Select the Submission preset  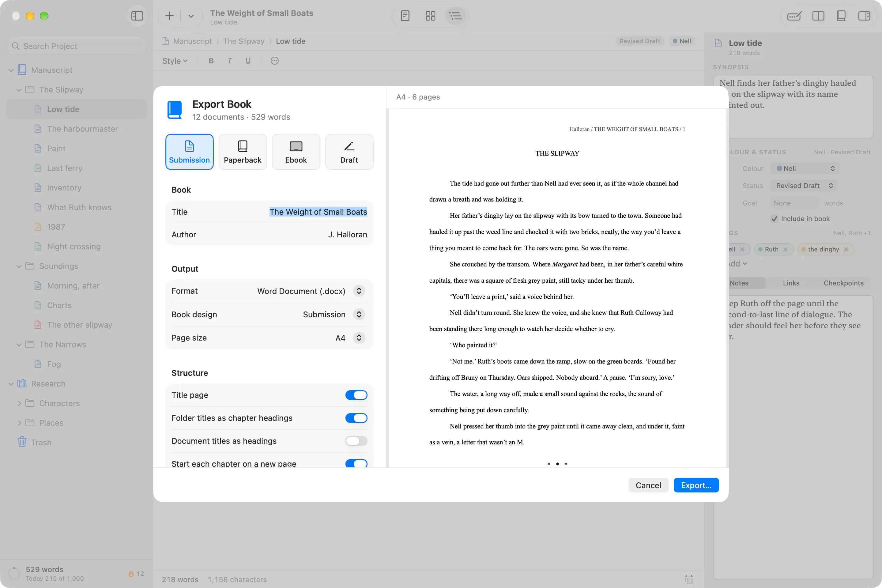click(x=189, y=152)
